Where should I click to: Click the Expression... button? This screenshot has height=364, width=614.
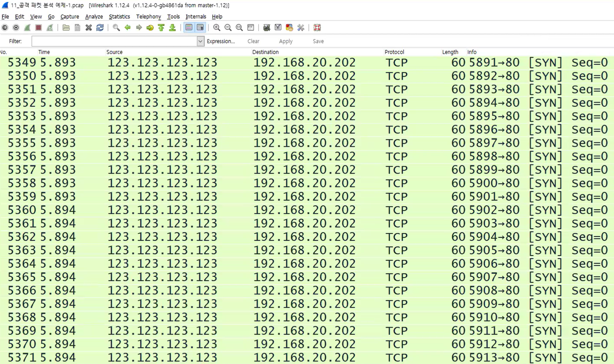click(221, 41)
